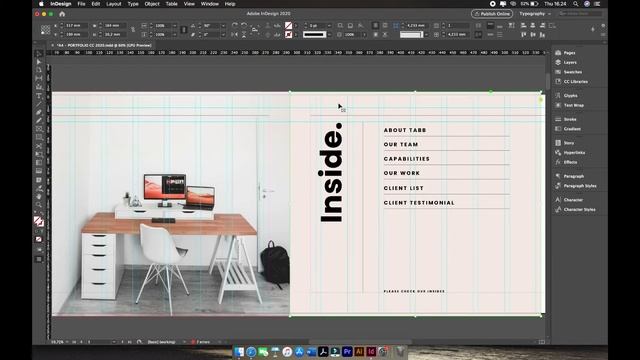Click the Adobe Stock search field
Screen dimensions: 640x360
pos(580,14)
